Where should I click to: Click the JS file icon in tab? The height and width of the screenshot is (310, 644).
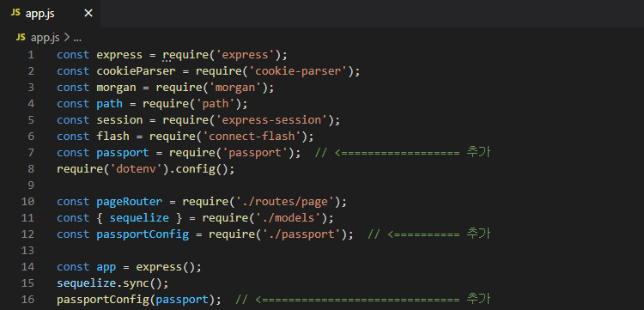pos(15,13)
